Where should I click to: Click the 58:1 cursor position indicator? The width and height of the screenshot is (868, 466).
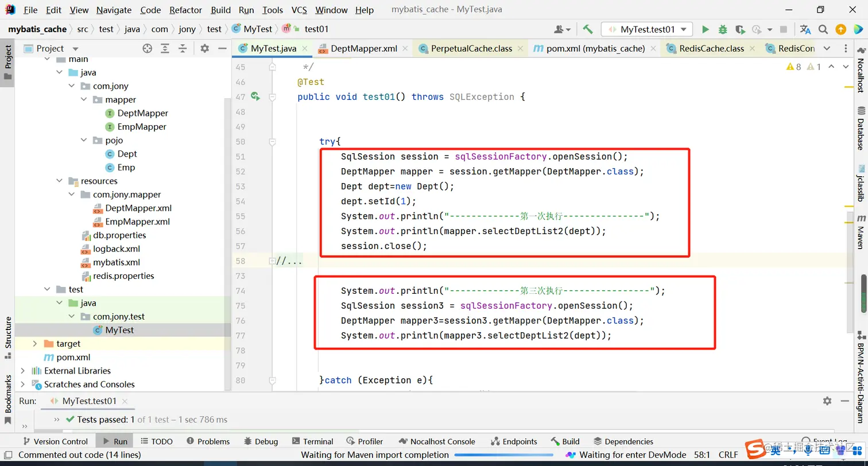pyautogui.click(x=702, y=455)
